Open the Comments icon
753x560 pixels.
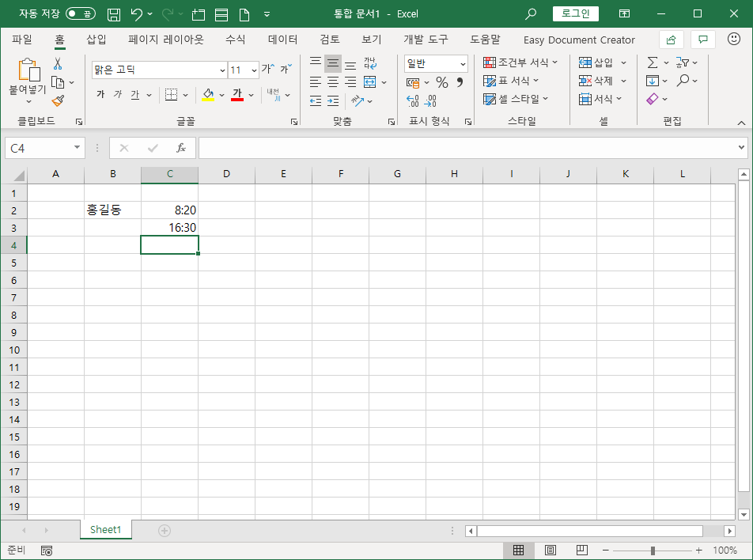[x=703, y=40]
